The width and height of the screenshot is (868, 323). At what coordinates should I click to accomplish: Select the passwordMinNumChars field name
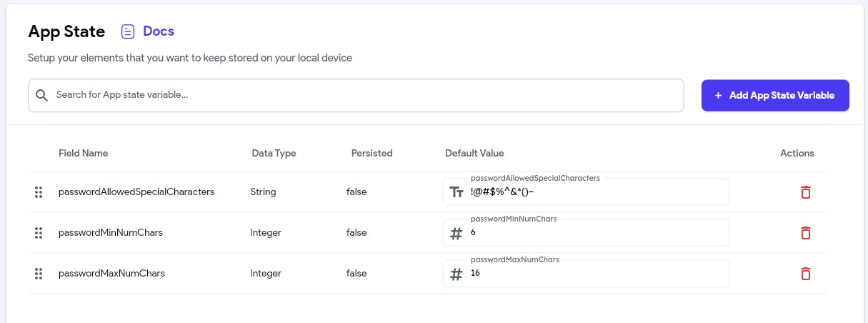(x=111, y=233)
